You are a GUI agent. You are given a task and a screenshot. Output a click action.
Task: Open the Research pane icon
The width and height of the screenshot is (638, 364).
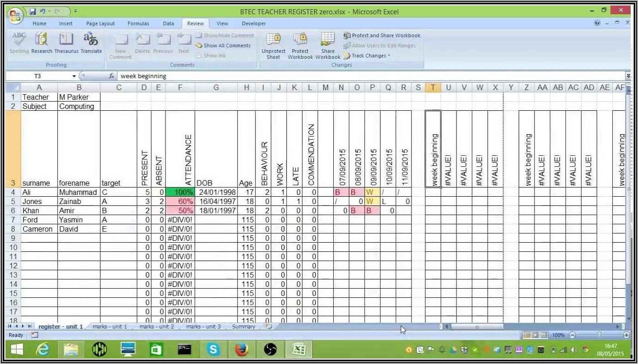(41, 43)
